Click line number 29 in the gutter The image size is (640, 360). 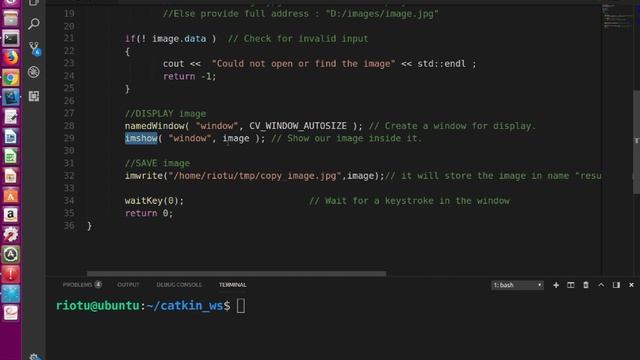[69, 138]
